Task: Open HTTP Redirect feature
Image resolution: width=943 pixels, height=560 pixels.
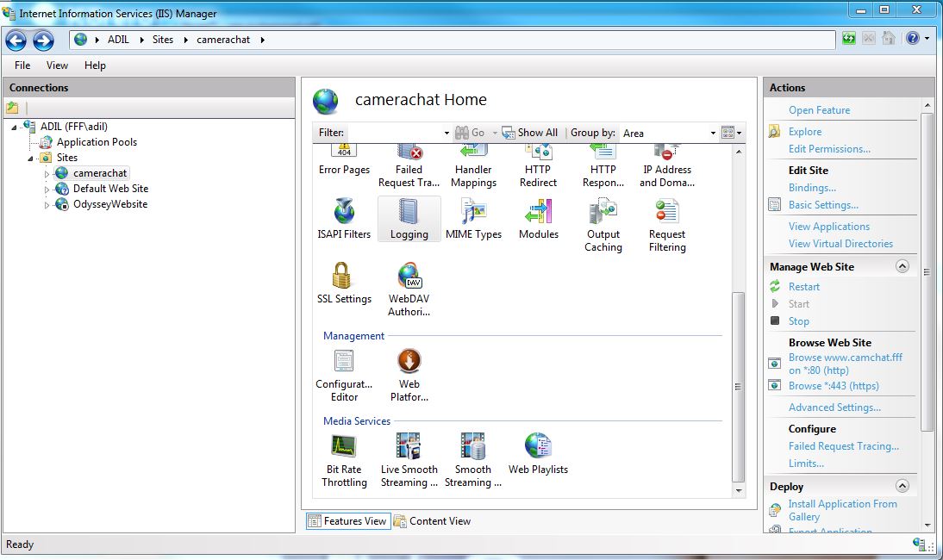Action: [538, 166]
